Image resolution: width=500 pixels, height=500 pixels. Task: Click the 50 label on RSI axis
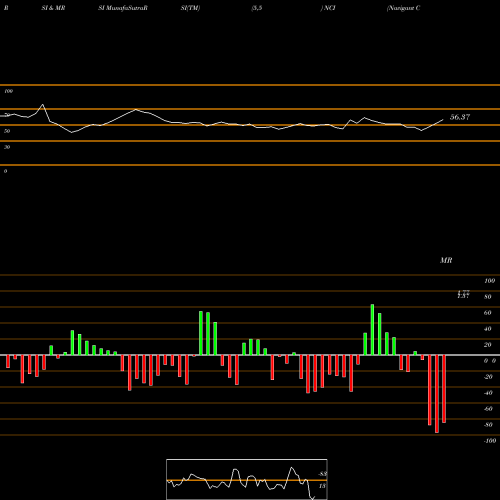[7, 131]
